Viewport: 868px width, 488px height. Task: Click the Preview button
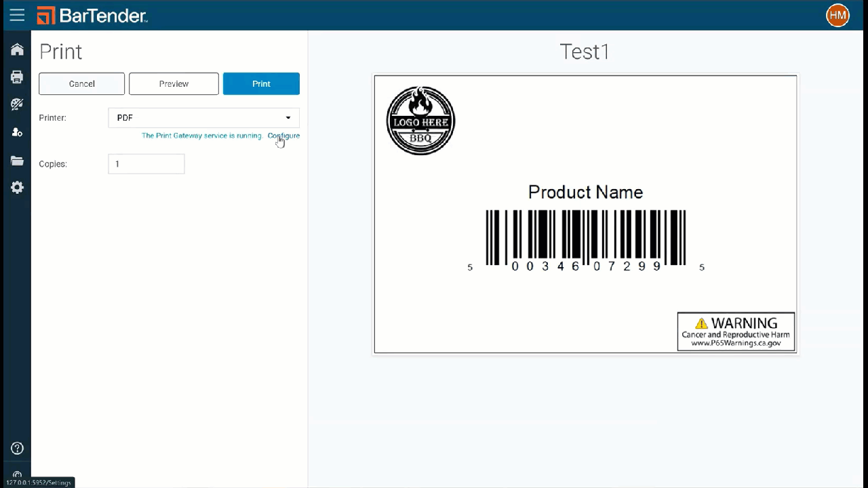[x=174, y=84]
